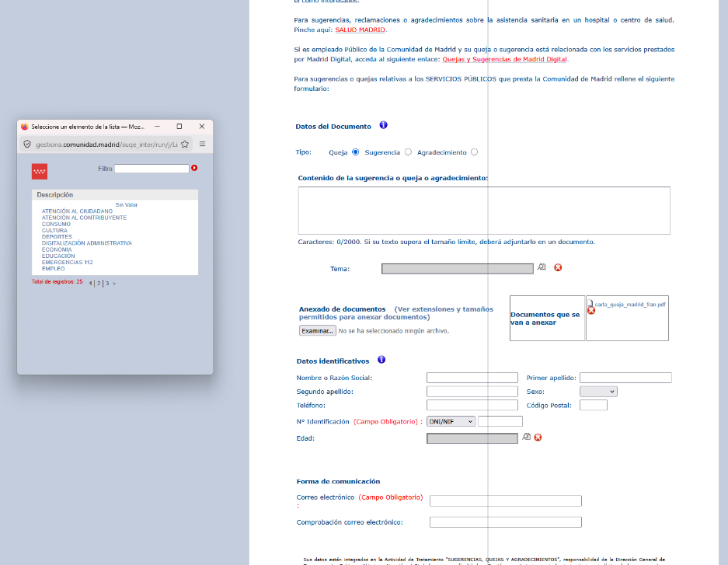The height and width of the screenshot is (565, 728).
Task: Click info icon beside Datos identificativos
Action: click(x=381, y=360)
